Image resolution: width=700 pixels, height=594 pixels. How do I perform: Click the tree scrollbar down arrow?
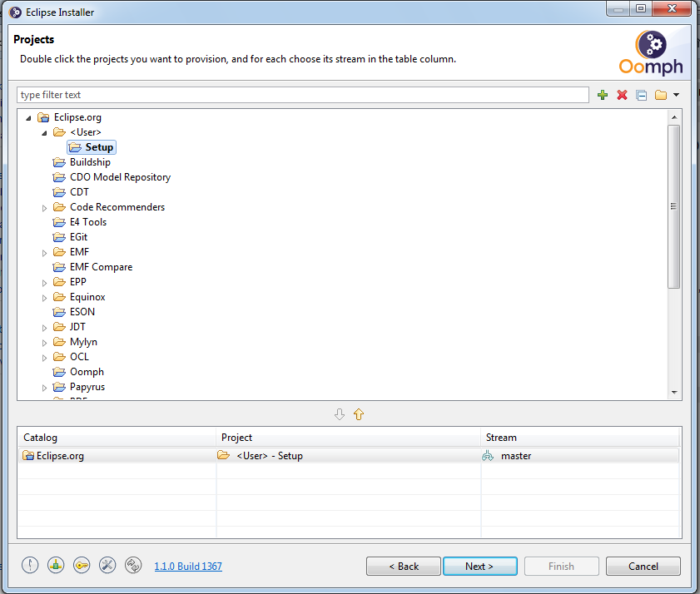coord(674,393)
